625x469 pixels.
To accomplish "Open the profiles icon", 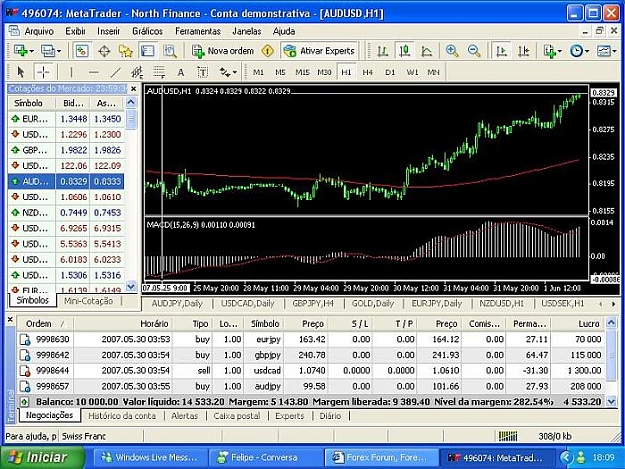I will click(x=51, y=51).
